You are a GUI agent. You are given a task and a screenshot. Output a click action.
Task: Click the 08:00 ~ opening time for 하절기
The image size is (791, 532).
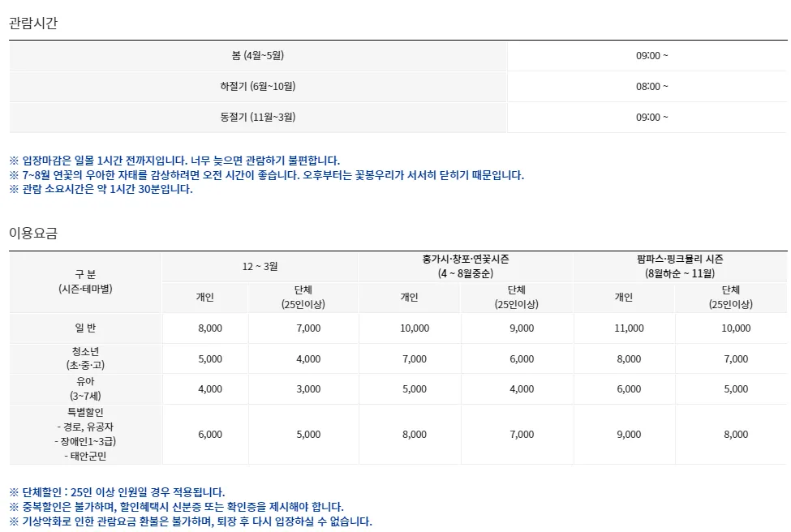[651, 86]
